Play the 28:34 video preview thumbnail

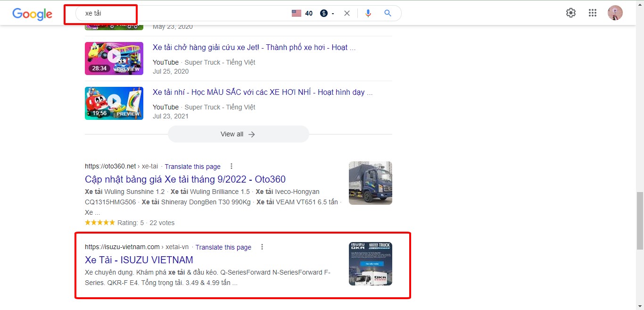click(x=114, y=59)
